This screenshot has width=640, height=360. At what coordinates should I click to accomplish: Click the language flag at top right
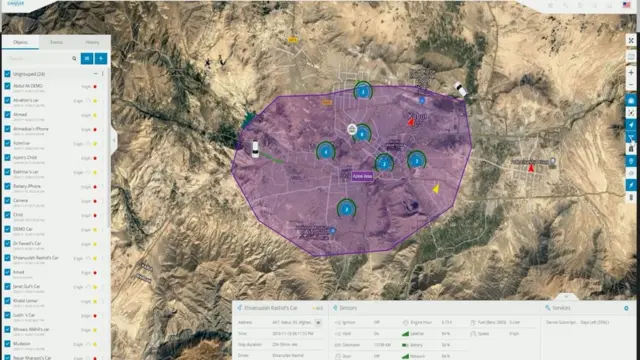click(x=626, y=5)
